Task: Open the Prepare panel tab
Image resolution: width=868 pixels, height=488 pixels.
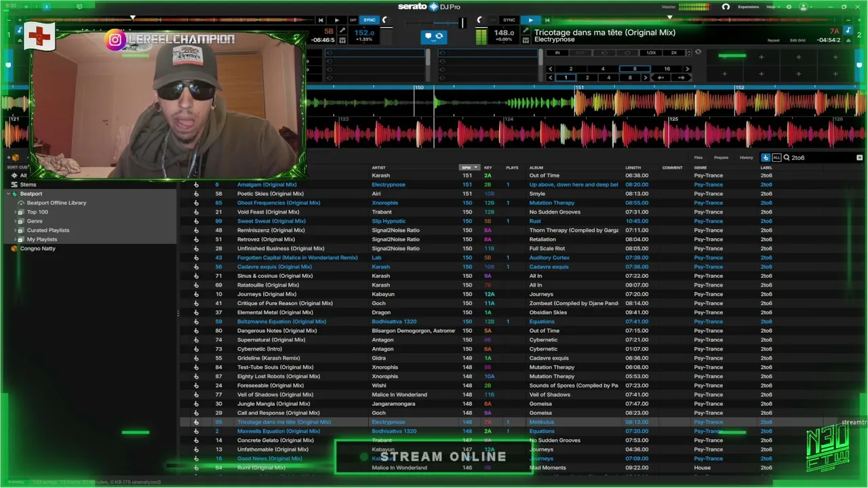Action: click(x=721, y=158)
